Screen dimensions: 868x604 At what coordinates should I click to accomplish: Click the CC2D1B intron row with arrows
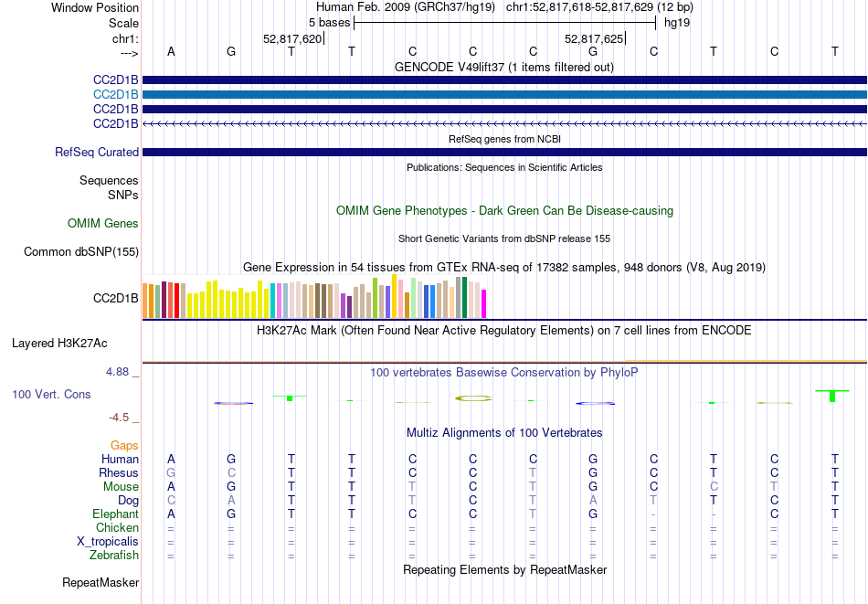click(x=504, y=124)
